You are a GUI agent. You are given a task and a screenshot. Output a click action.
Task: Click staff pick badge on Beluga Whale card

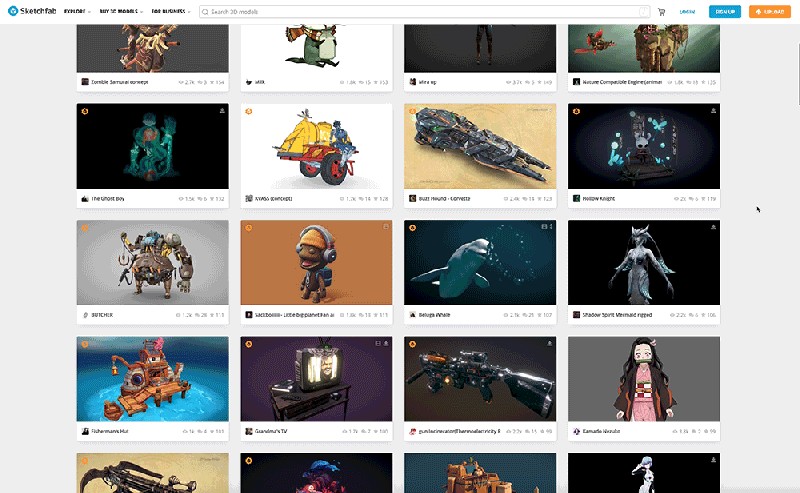tap(412, 228)
